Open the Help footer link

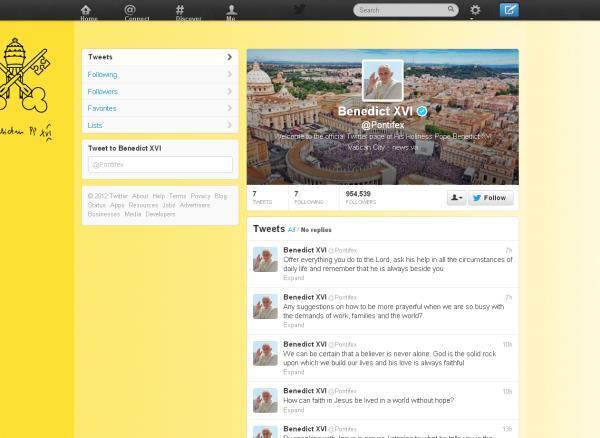pos(158,196)
